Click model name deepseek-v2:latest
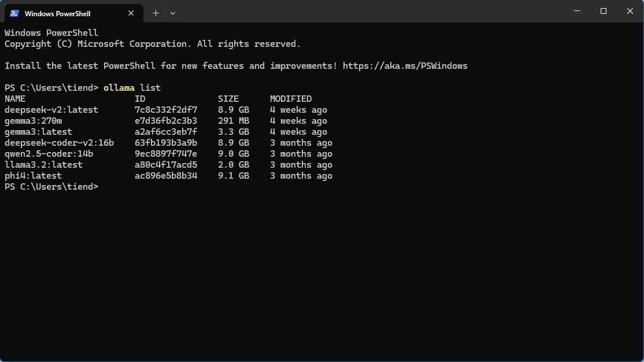Screen dimensions: 644x362 tap(51, 110)
